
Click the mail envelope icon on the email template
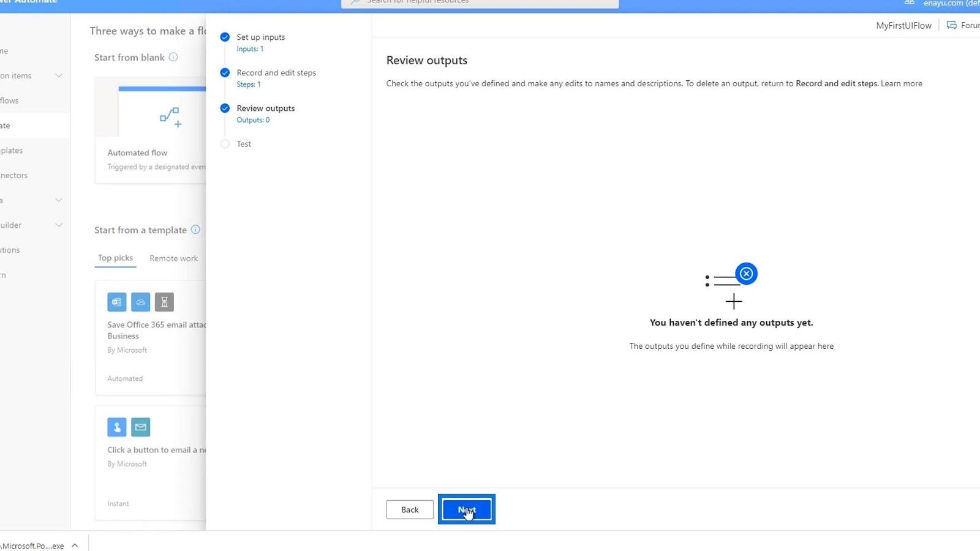140,427
